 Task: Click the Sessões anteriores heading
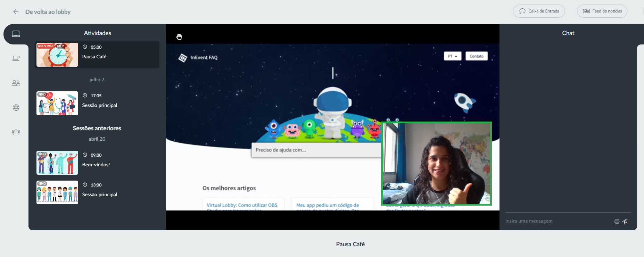pos(97,128)
